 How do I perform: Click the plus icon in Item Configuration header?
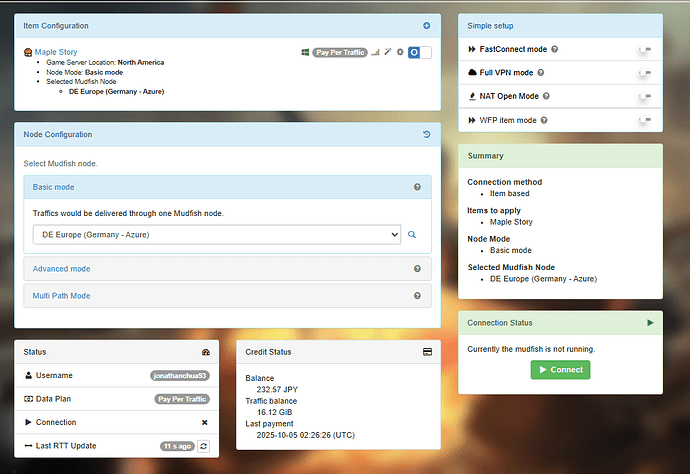(x=427, y=25)
